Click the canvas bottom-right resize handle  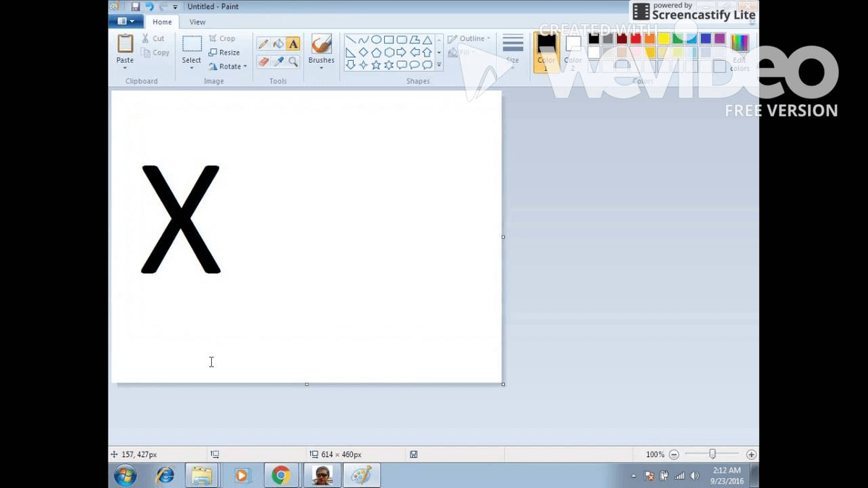pos(503,384)
